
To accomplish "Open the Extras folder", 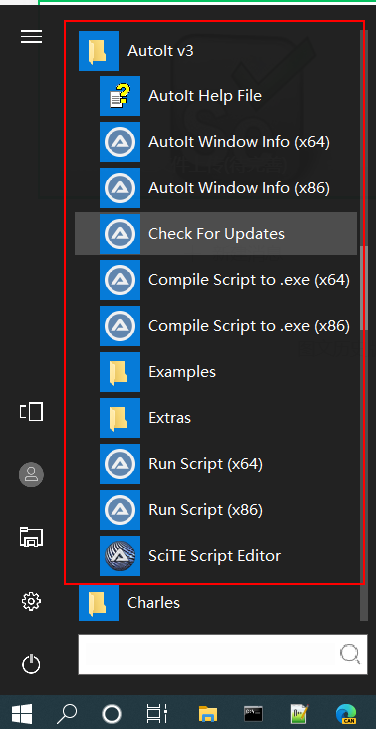I will coord(216,418).
